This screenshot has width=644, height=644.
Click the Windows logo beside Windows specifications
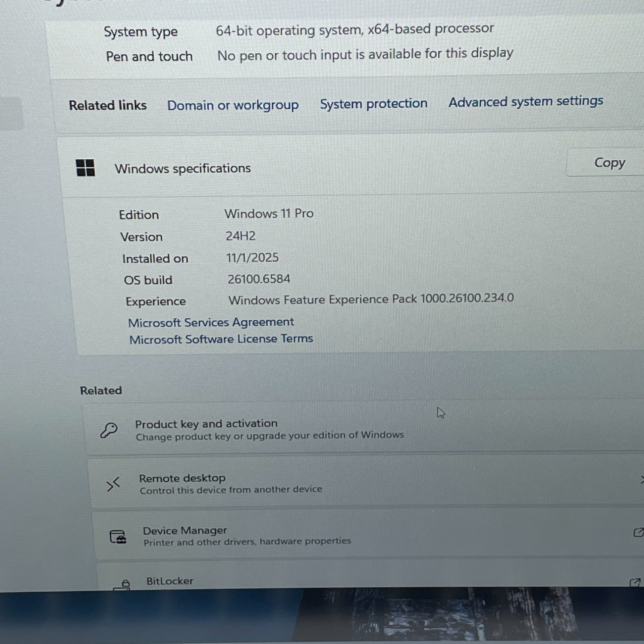click(85, 167)
